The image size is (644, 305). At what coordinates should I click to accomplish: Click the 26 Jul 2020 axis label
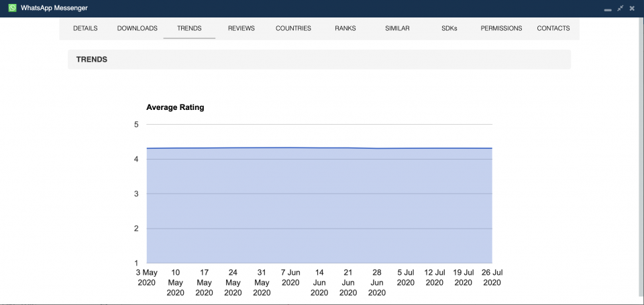[492, 278]
